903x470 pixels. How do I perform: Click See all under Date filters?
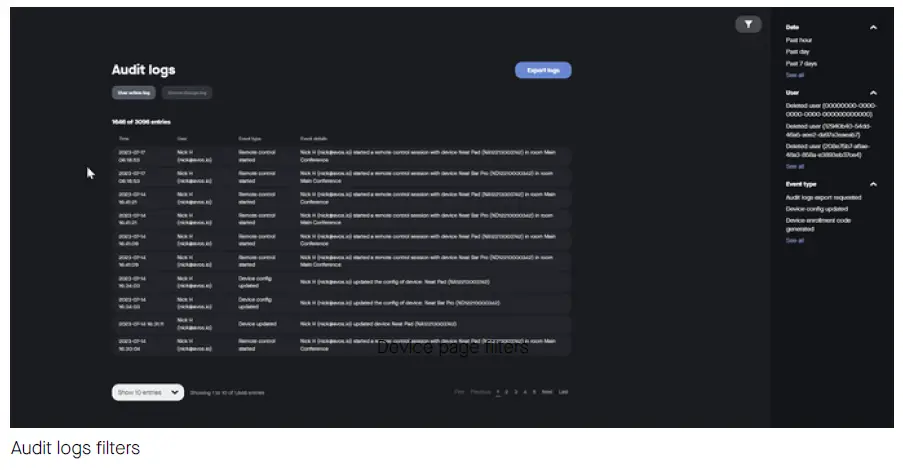click(795, 75)
